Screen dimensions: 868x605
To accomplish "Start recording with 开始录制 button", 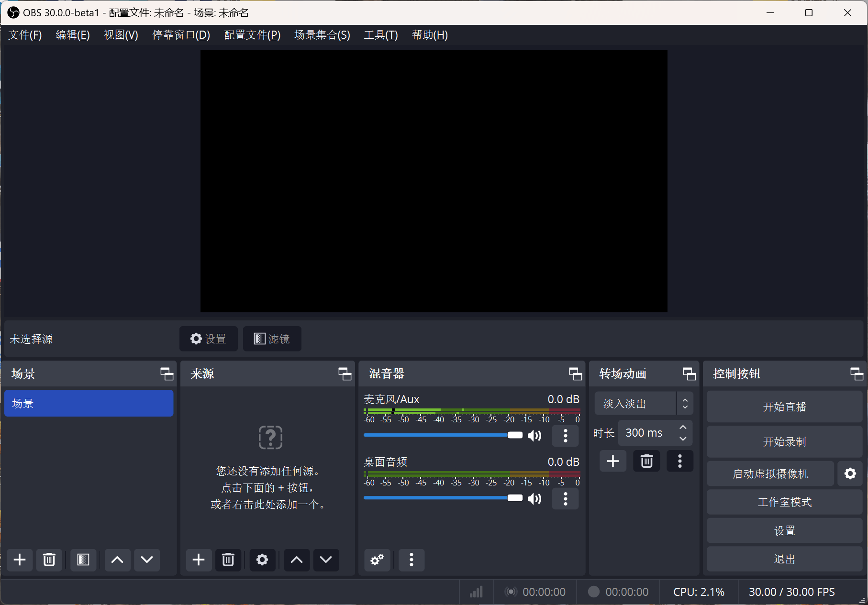I will click(785, 441).
